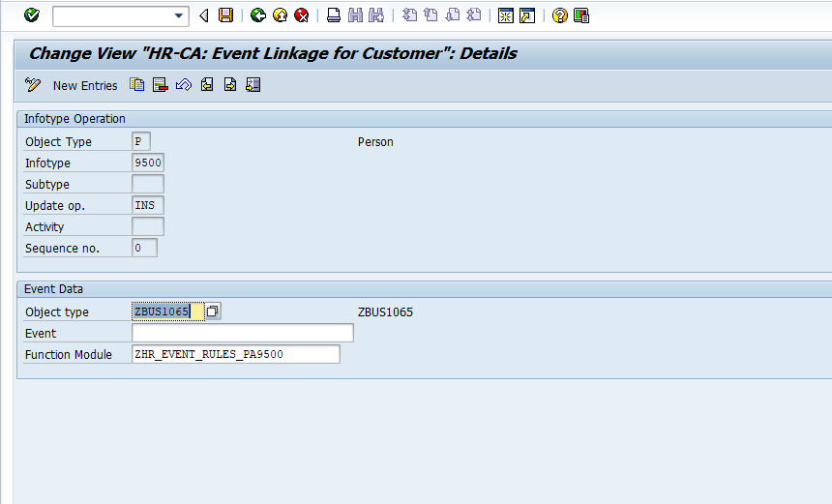Open search help beside ZBUS1065 field
832x504 pixels.
click(212, 311)
